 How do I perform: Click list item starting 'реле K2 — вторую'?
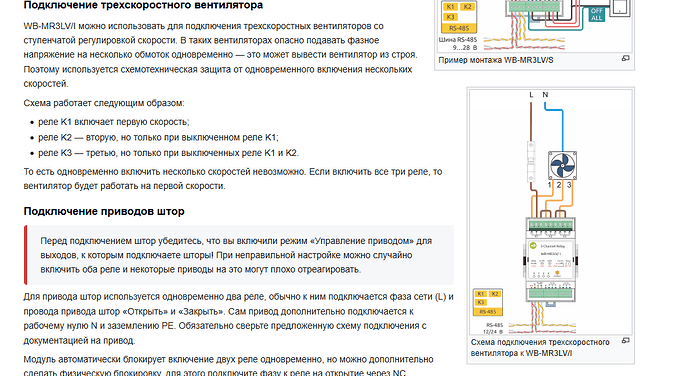click(x=158, y=137)
